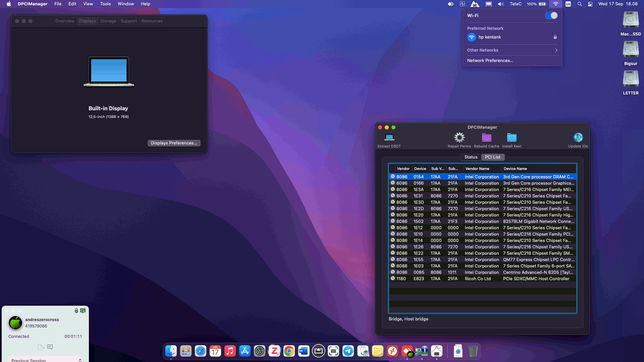Open chat in AnyDesk session panel
Viewport: 644px width, 362px height.
[x=50, y=347]
